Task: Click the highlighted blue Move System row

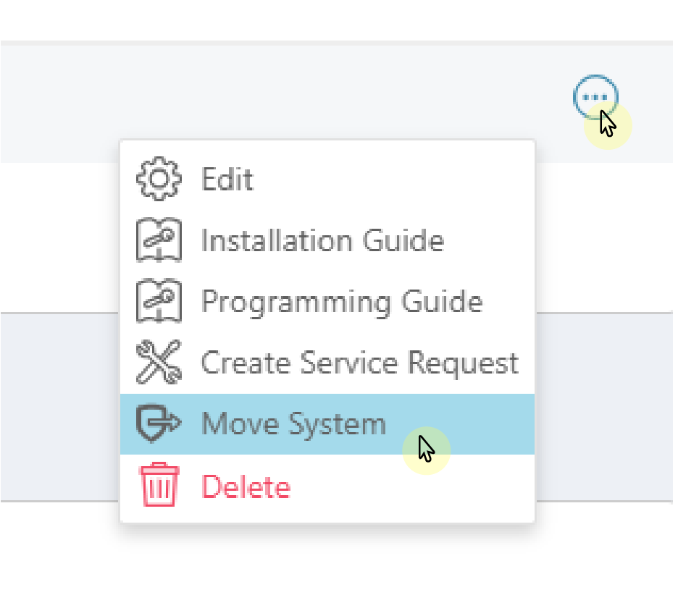Action: [327, 423]
